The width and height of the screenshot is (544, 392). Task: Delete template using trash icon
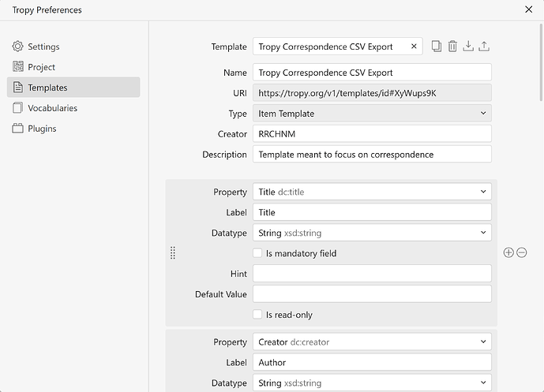pos(452,46)
